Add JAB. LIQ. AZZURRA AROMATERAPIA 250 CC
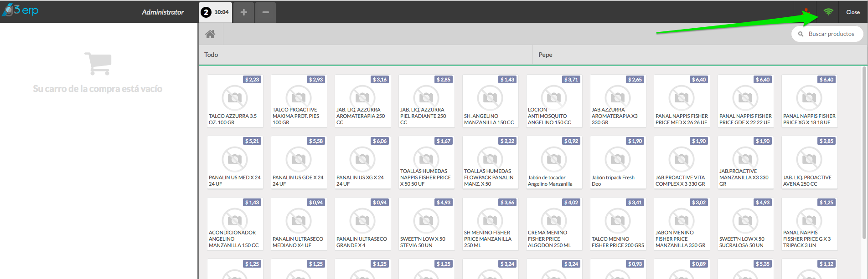 pos(362,101)
